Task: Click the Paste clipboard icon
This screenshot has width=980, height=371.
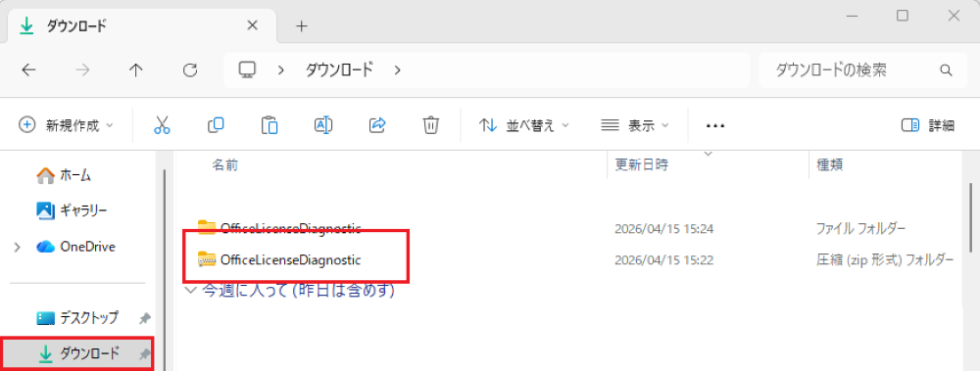Action: coord(269,125)
